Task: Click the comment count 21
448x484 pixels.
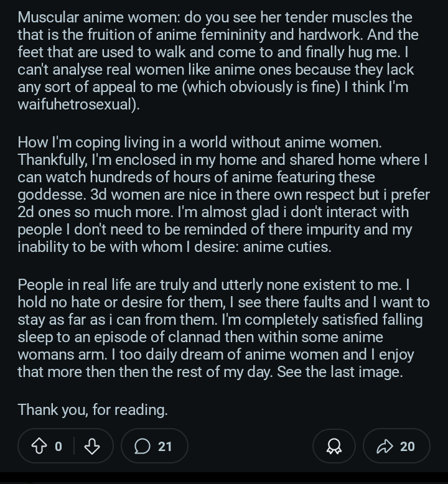Action: coord(165,447)
